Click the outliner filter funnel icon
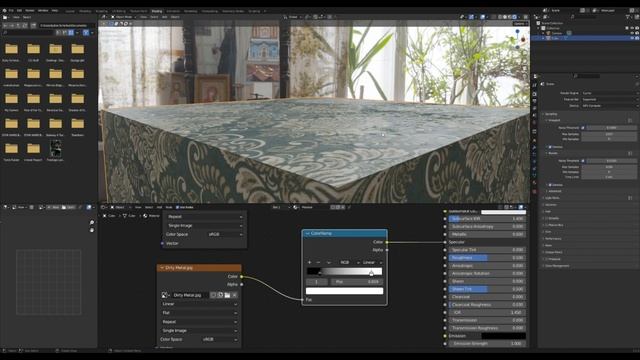640x360 pixels. pyautogui.click(x=627, y=17)
